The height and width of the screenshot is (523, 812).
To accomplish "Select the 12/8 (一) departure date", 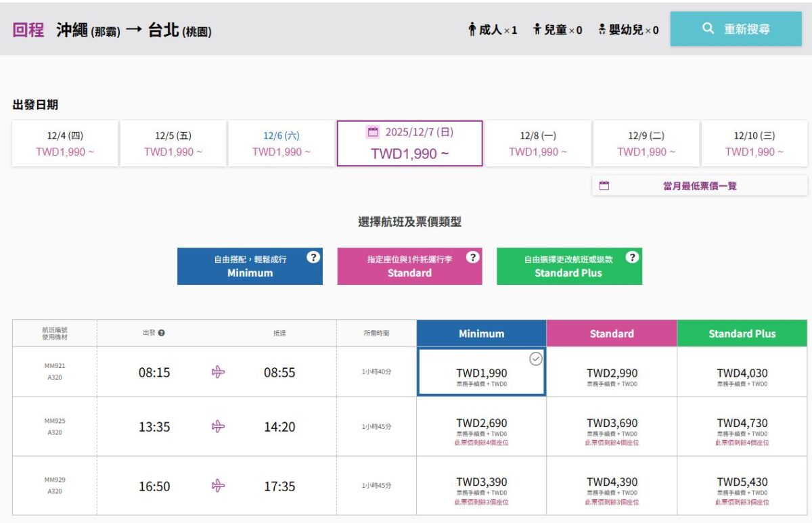I will [x=539, y=143].
